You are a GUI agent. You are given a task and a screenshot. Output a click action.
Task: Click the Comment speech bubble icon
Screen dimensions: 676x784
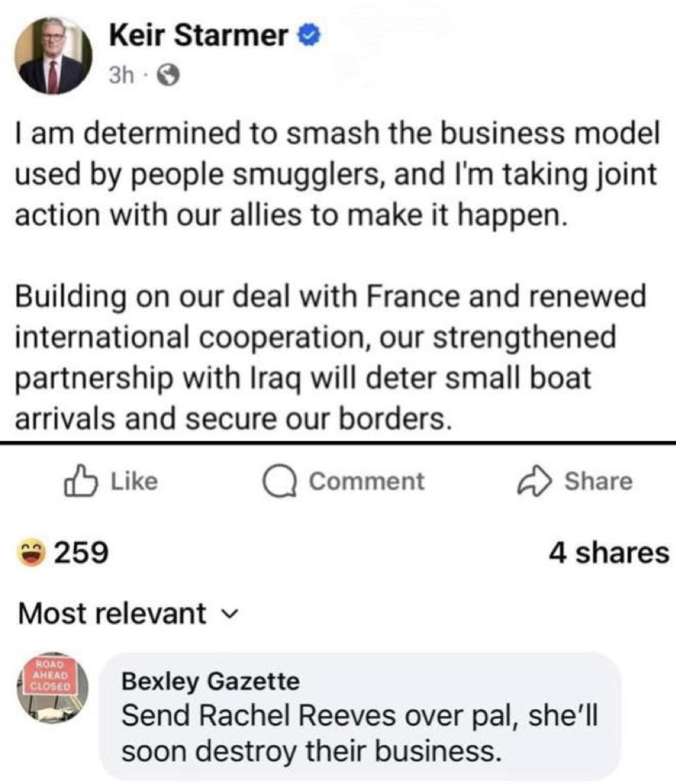tap(280, 482)
